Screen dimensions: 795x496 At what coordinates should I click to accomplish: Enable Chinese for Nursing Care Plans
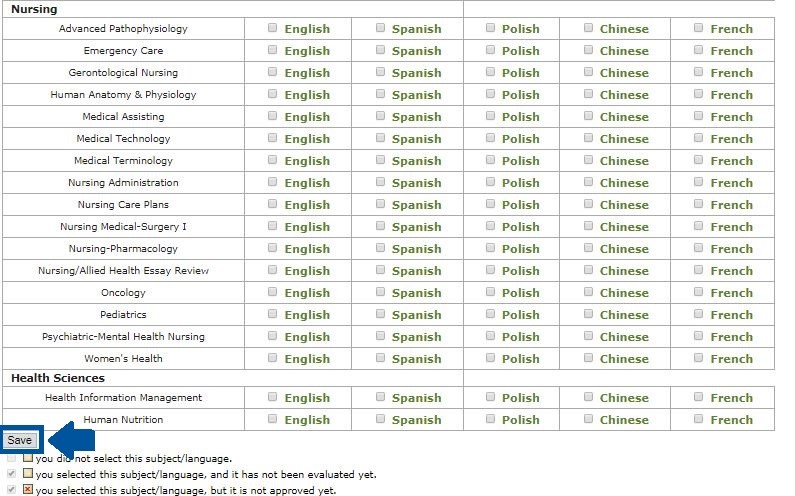pos(588,204)
